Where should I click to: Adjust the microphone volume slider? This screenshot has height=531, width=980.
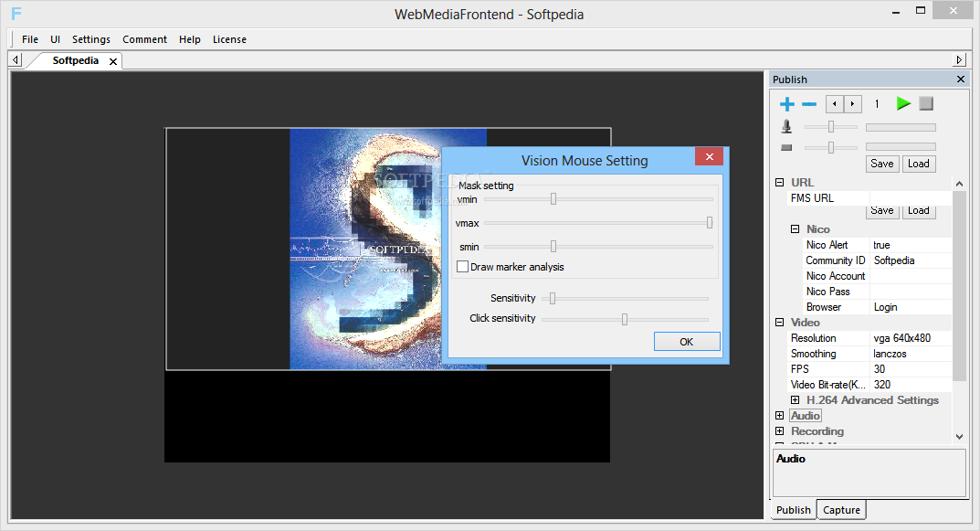pyautogui.click(x=830, y=127)
